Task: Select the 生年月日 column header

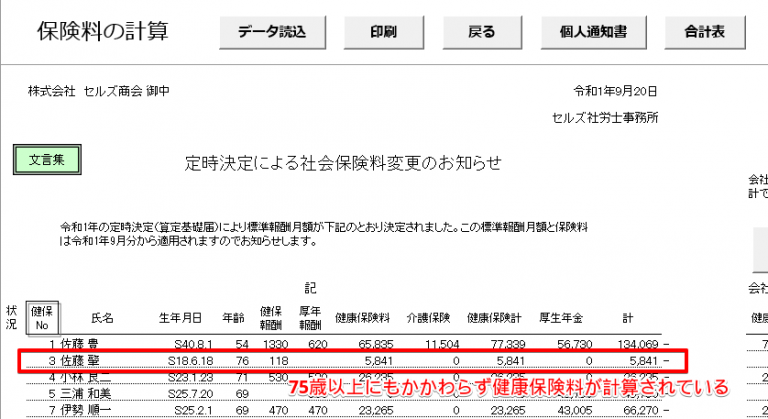Action: click(180, 318)
